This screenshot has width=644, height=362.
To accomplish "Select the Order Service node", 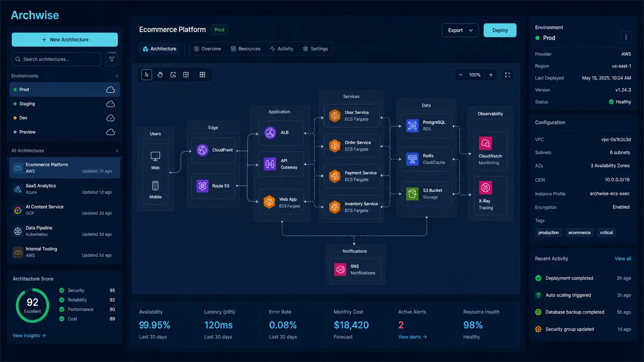I will [x=353, y=146].
